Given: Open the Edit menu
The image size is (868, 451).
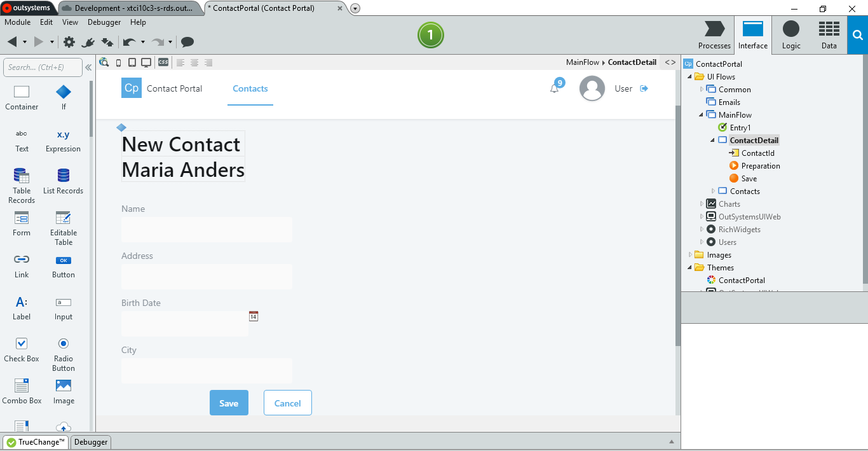Looking at the screenshot, I should click(46, 22).
